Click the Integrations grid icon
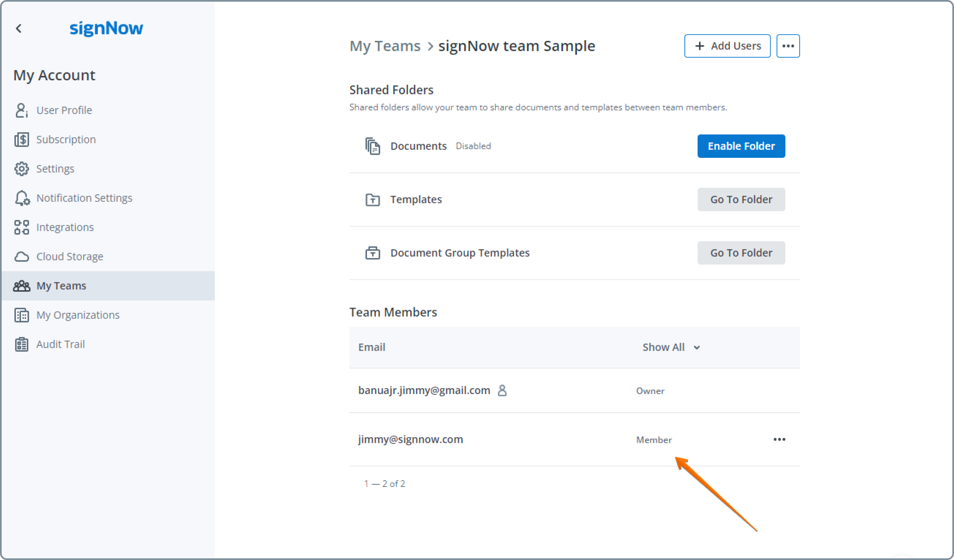Screen dimensions: 954x560 pyautogui.click(x=22, y=228)
